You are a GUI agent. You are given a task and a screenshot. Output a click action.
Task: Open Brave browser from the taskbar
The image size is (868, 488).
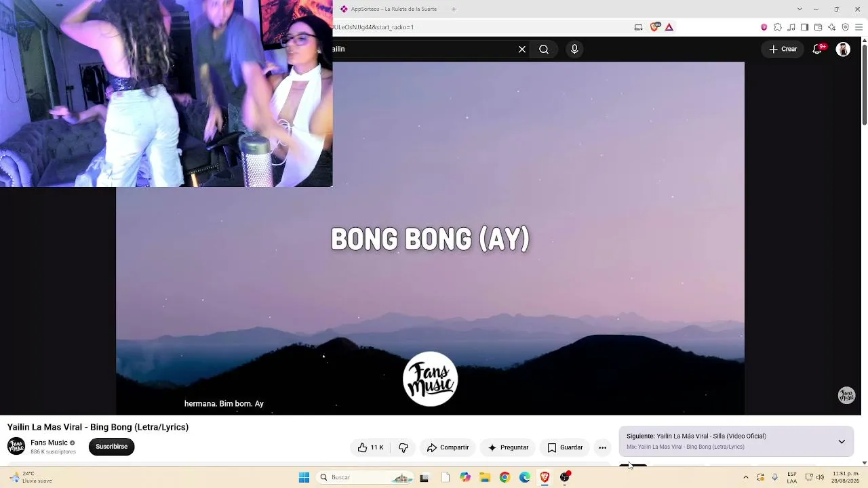[545, 478]
